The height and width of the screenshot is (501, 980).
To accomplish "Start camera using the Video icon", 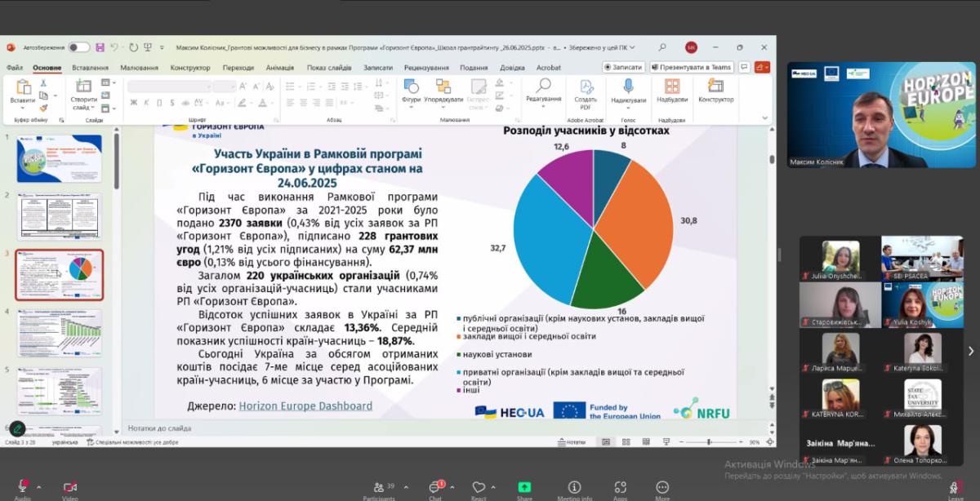I will click(70, 487).
